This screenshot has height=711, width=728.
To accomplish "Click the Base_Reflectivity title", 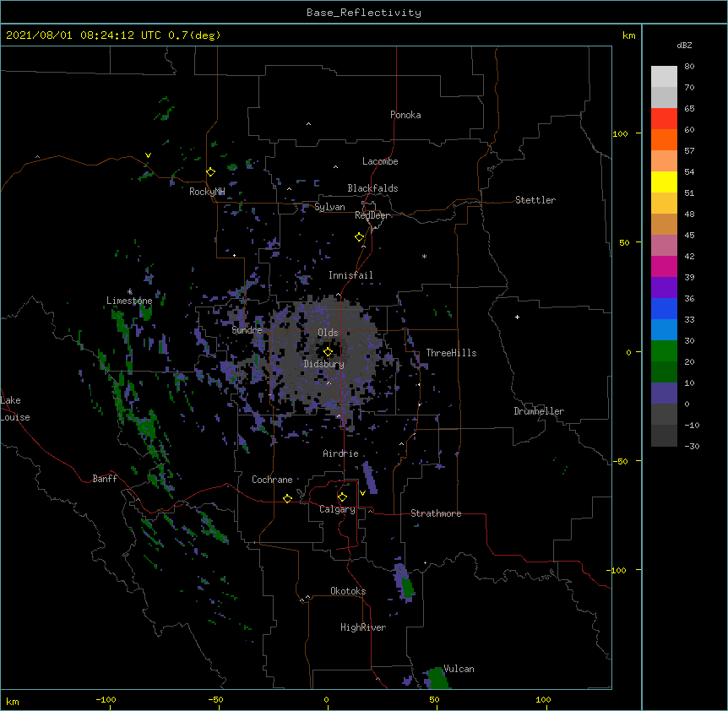I will 364,13.
